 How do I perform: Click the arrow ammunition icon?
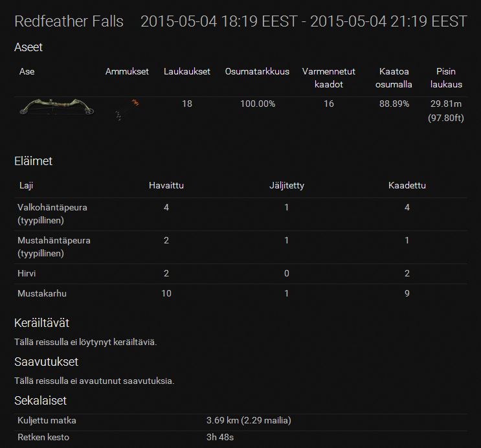[x=127, y=109]
